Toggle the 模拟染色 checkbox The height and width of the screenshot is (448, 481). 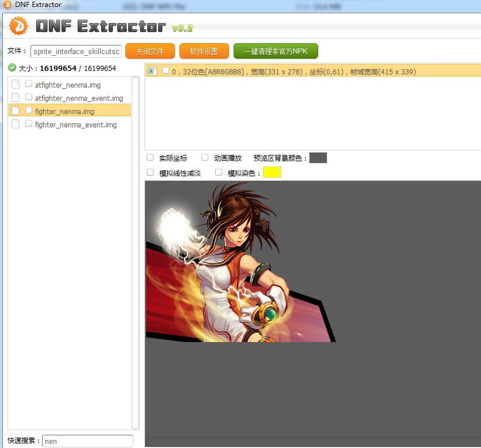click(219, 172)
